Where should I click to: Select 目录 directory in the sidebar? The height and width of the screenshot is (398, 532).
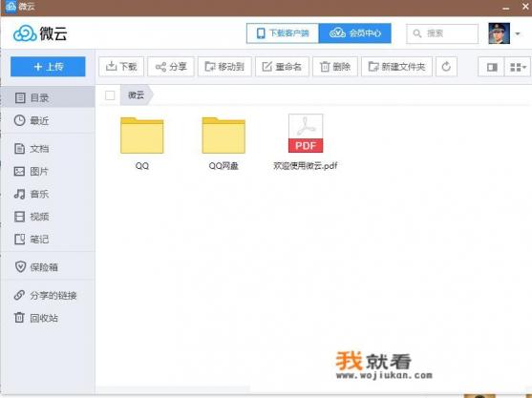(48, 97)
